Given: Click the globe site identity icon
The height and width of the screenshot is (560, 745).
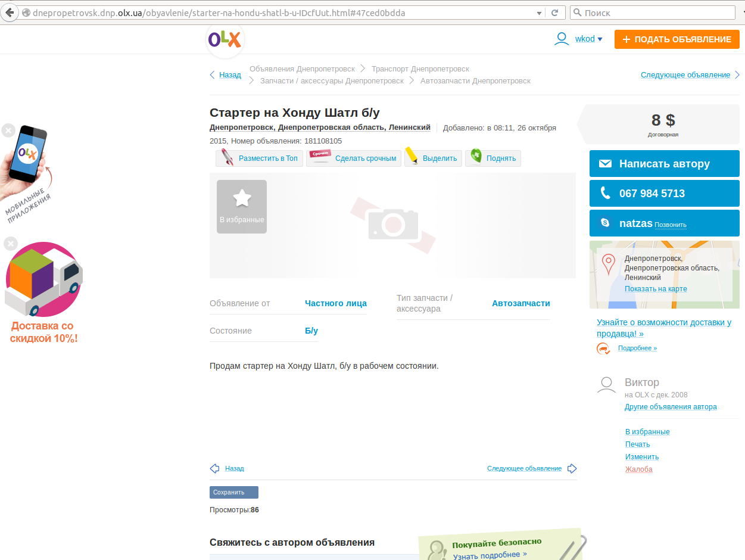Looking at the screenshot, I should (x=26, y=13).
